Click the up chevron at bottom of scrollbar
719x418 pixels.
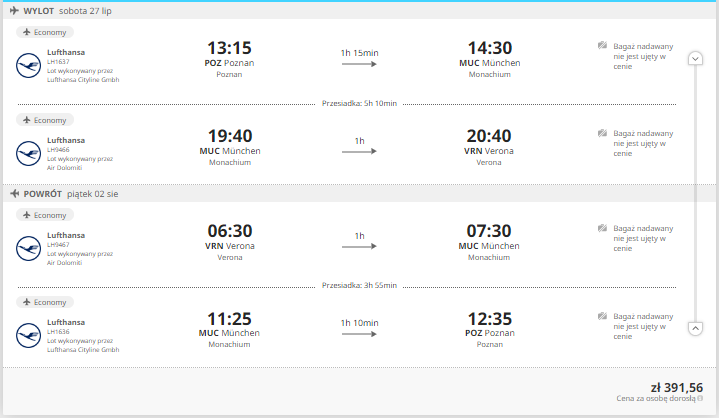point(695,329)
